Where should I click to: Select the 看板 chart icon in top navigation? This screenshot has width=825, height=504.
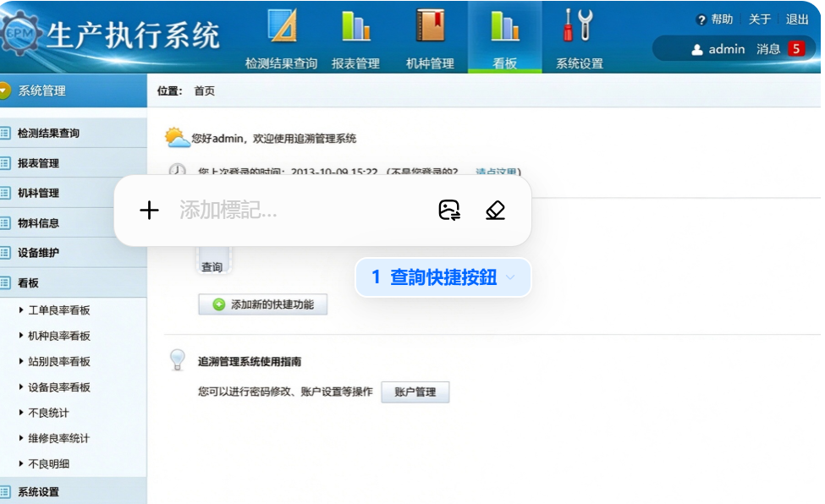point(505,25)
